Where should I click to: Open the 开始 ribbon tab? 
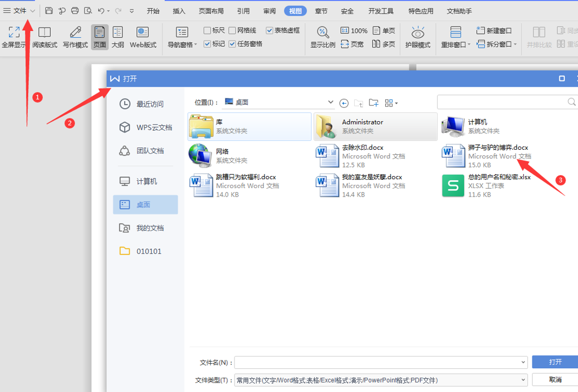tap(153, 11)
